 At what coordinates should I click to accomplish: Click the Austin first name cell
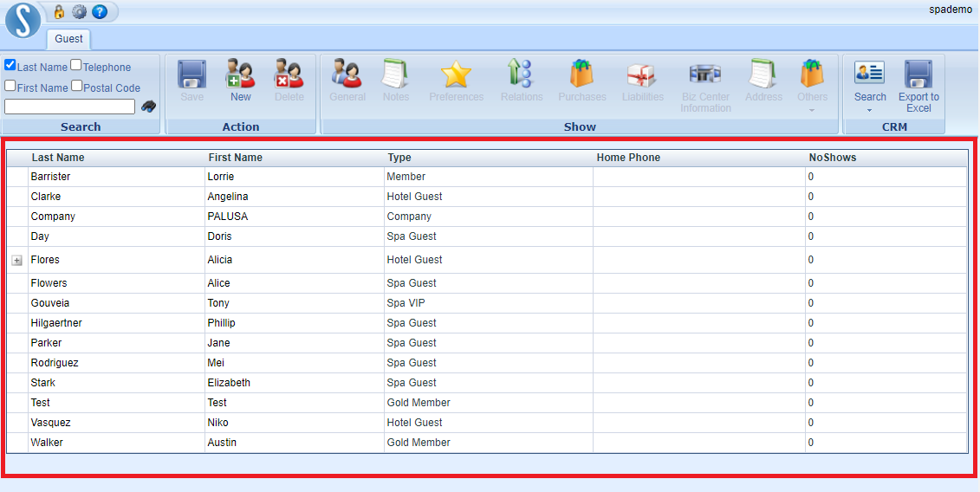(295, 443)
